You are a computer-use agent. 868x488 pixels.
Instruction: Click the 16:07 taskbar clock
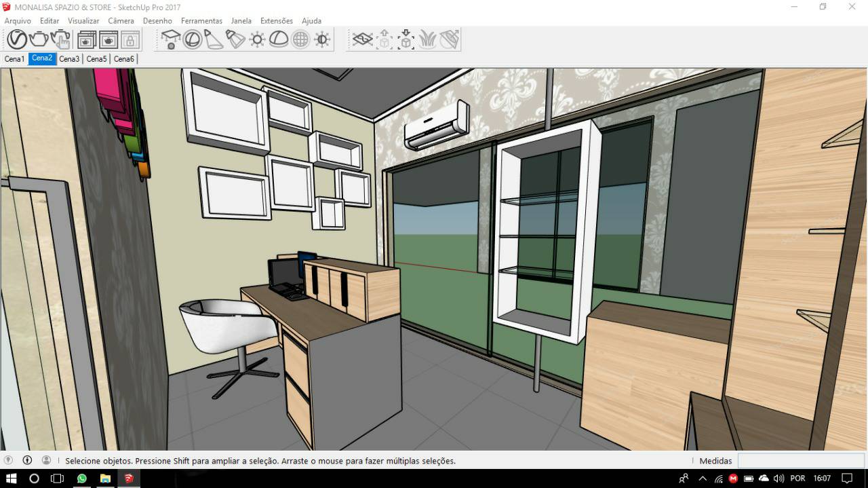[x=822, y=478]
